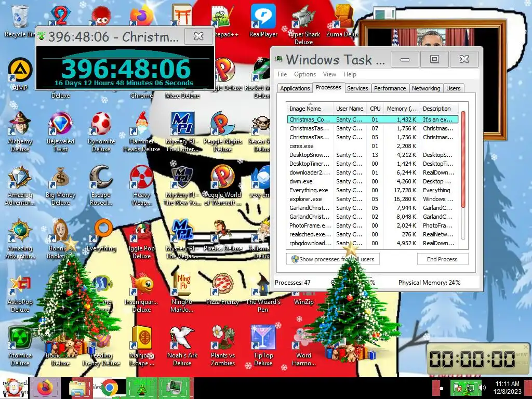Viewport: 532px width, 399px height.
Task: Sort processes by Image Name column
Action: tap(310, 109)
